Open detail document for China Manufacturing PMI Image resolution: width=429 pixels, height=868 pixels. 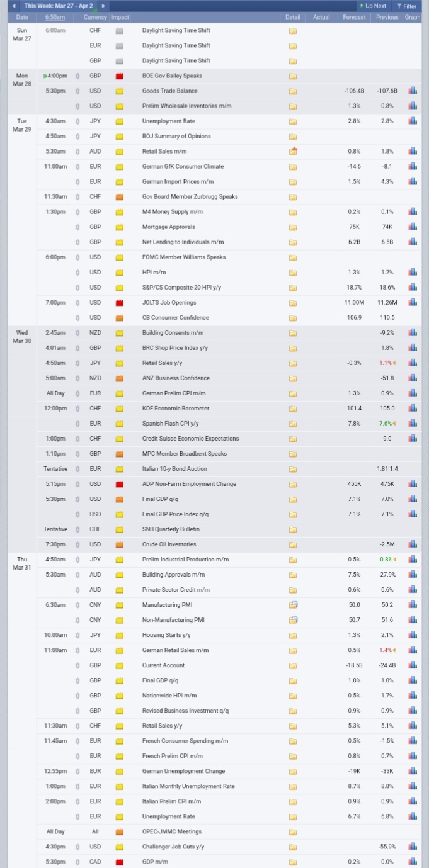coord(293,605)
